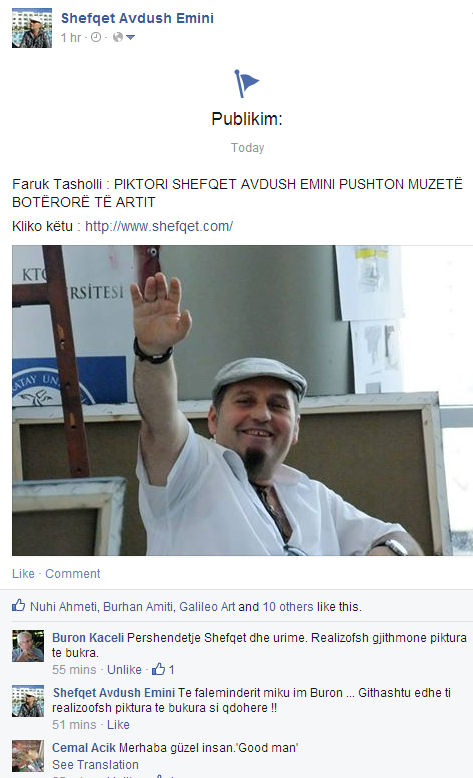Like Shefqet Avdush Emini's reply comment
Screen dimensions: 473x778
pyautogui.click(x=118, y=725)
